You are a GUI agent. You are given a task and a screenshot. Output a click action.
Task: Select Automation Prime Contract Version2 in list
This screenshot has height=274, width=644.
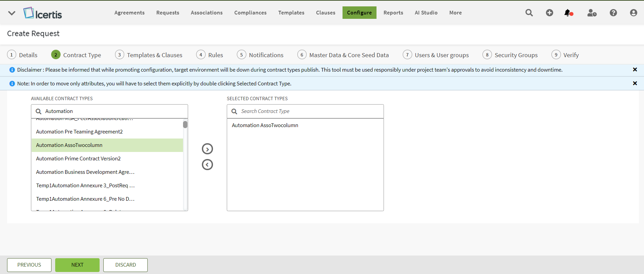[78, 159]
